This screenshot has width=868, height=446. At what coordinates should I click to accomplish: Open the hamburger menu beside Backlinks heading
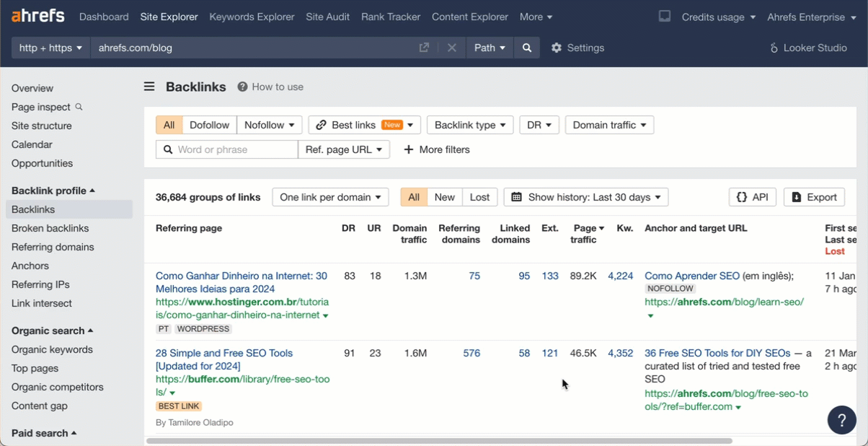pyautogui.click(x=149, y=86)
